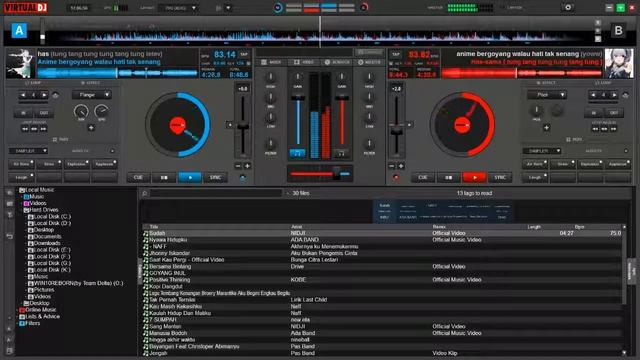Hit CUE on deck A

pos(138,178)
